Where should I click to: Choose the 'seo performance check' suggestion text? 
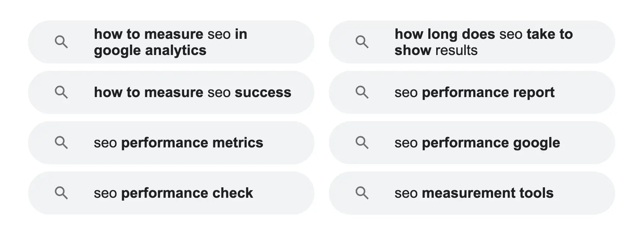coord(173,193)
